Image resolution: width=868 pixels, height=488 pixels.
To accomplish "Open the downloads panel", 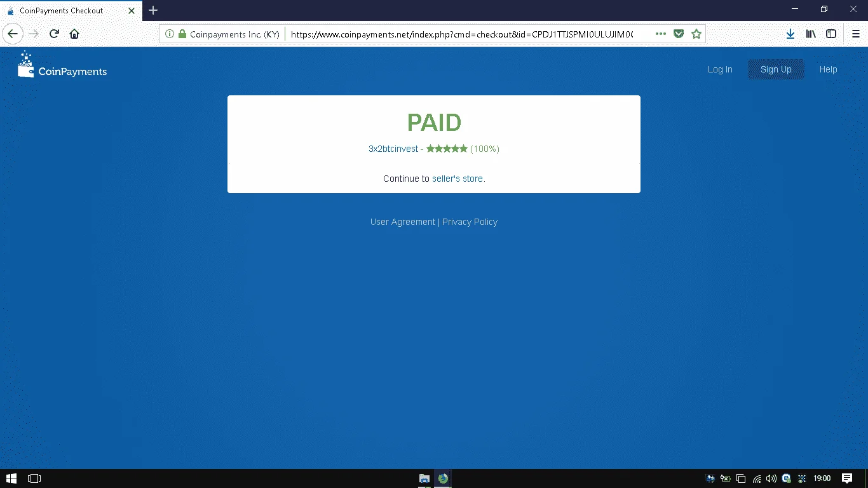I will click(790, 34).
